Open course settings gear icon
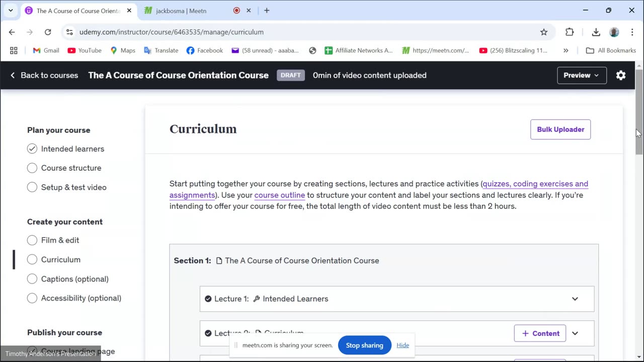644x362 pixels. click(x=621, y=75)
